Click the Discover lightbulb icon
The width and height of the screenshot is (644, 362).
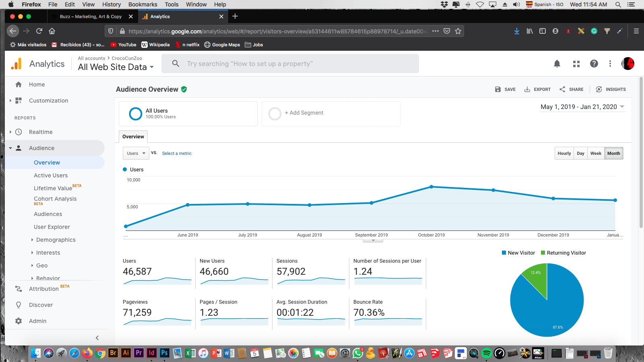19,305
